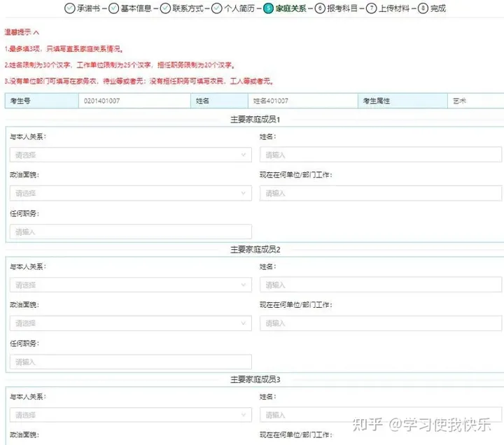Click the 基本信息 step checkmark icon
This screenshot has width=504, height=445.
(x=113, y=8)
